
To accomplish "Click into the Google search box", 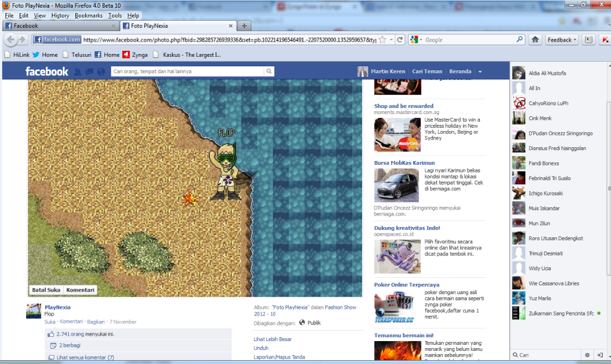I will coord(469,40).
